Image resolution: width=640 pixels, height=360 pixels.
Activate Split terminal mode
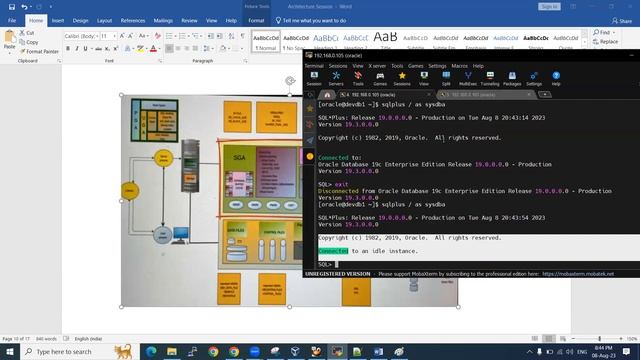(x=446, y=78)
